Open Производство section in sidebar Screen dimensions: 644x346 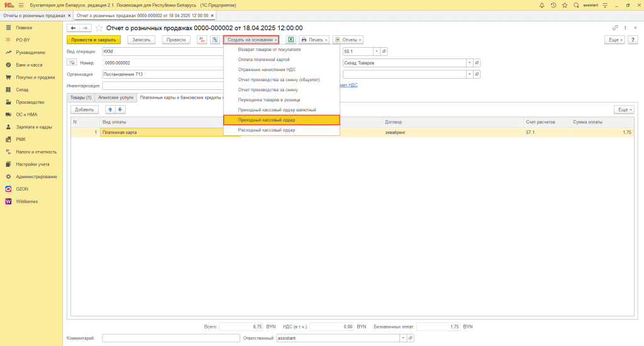pos(30,103)
